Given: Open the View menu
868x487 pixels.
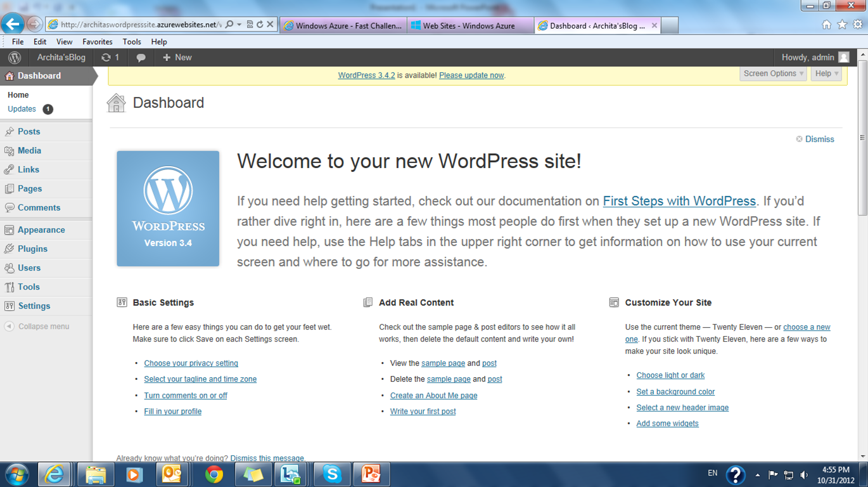Looking at the screenshot, I should [x=64, y=42].
